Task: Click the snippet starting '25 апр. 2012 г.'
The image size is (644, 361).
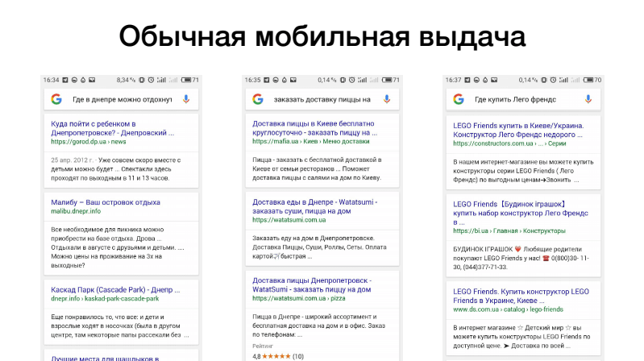Action: pyautogui.click(x=116, y=168)
